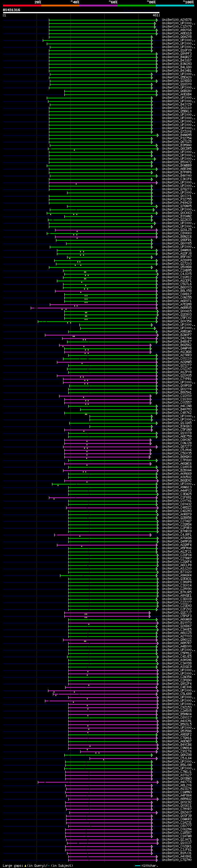Click the orange ~40% identity legend segment
Image resolution: width=197 pixels, height=868 pixels.
[x=60, y=6]
